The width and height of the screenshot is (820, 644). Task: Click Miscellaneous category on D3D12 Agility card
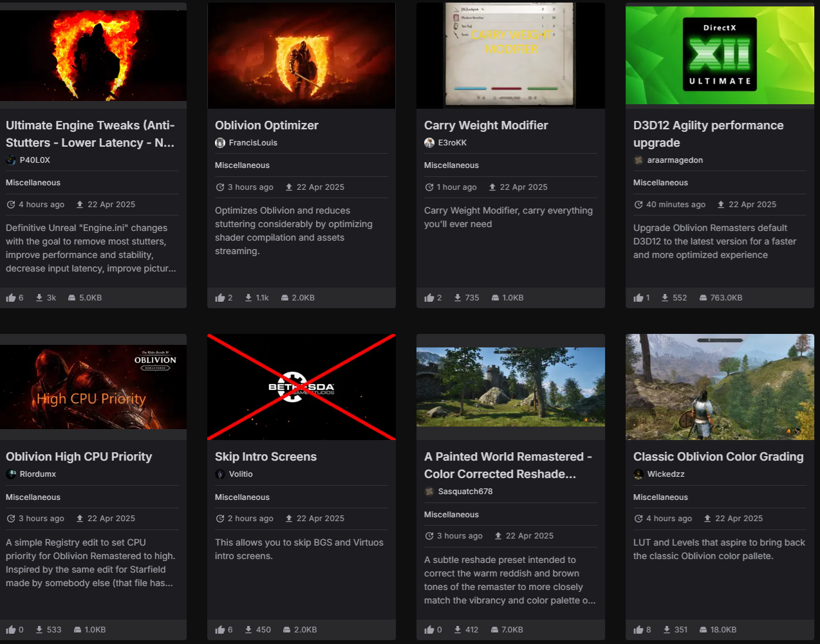coord(660,183)
